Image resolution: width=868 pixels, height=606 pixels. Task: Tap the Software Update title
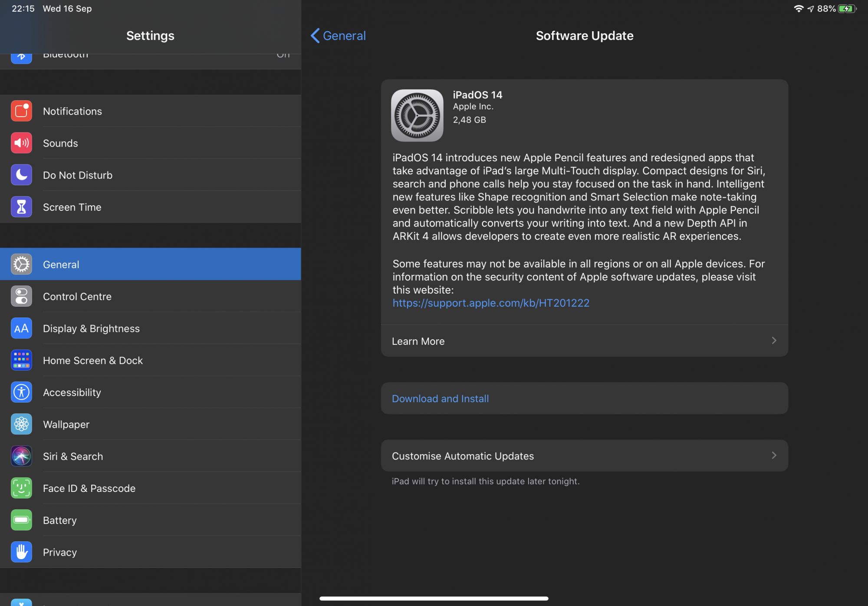point(585,36)
